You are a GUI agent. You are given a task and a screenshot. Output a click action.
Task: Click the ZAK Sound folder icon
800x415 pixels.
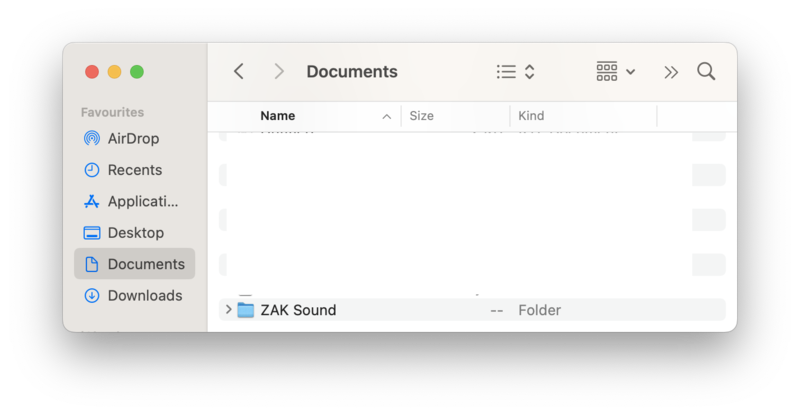(246, 310)
